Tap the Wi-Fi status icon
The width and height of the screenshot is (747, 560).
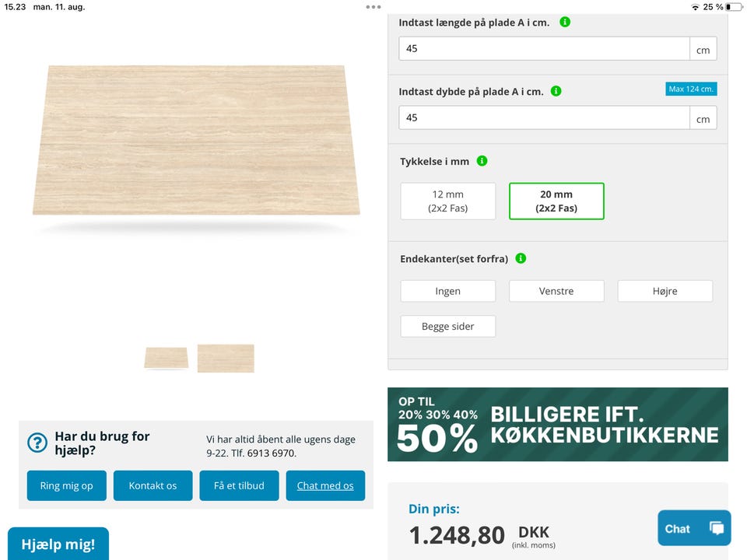(694, 7)
